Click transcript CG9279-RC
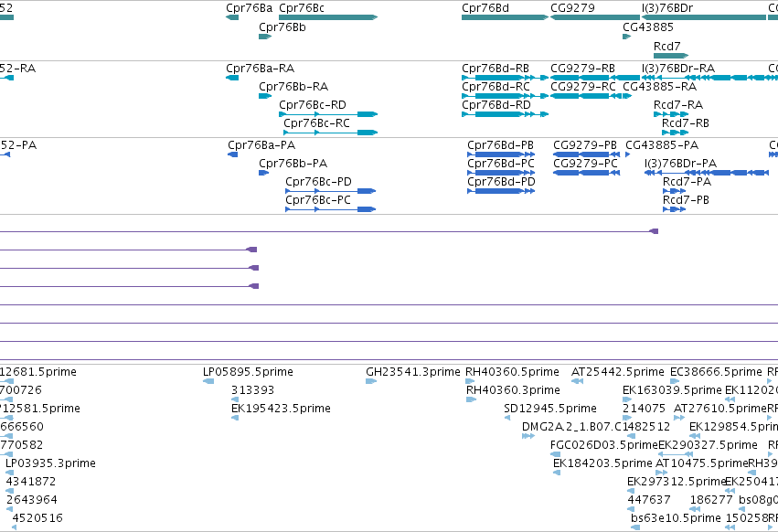The height and width of the screenshot is (532, 778). click(x=583, y=87)
